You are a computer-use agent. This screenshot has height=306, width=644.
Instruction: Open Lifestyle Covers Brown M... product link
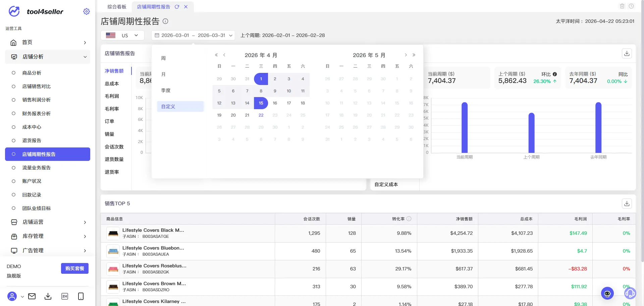(154, 283)
